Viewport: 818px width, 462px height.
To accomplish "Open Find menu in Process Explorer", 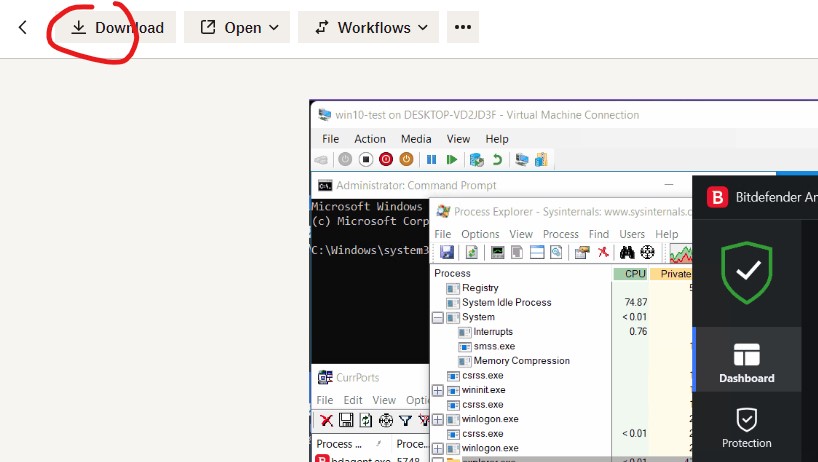I will (598, 234).
